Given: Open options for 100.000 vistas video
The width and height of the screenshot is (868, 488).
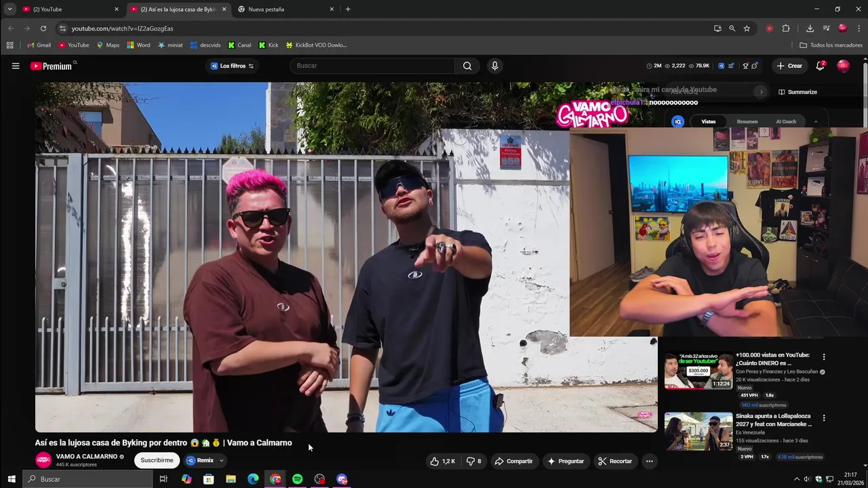Looking at the screenshot, I should point(824,357).
